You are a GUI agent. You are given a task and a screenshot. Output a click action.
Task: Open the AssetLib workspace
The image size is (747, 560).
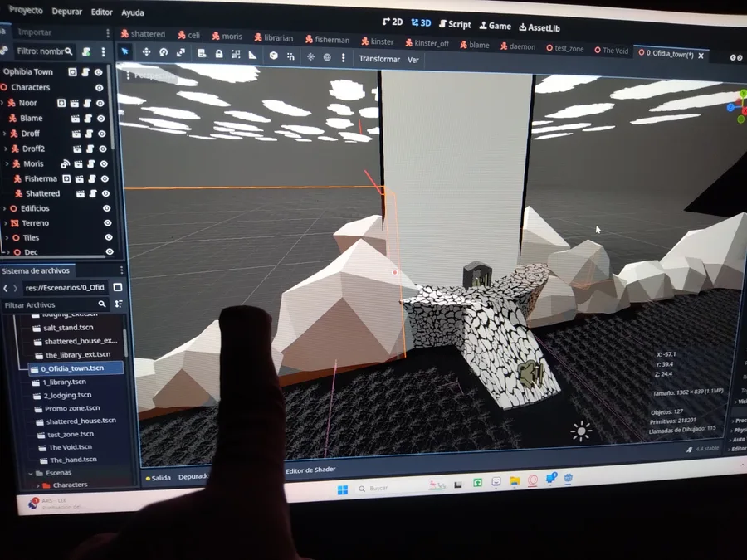539,27
